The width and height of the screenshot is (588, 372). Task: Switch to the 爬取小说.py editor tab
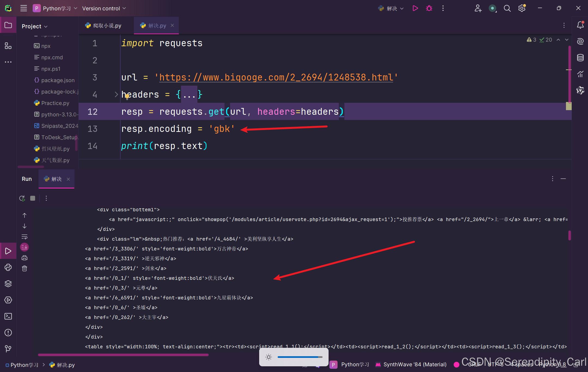tap(104, 26)
